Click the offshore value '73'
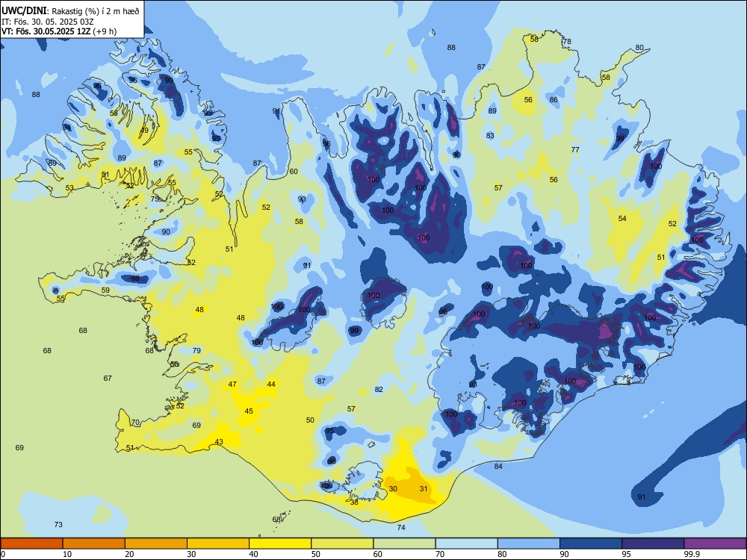This screenshot has height=560, width=747. point(58,524)
